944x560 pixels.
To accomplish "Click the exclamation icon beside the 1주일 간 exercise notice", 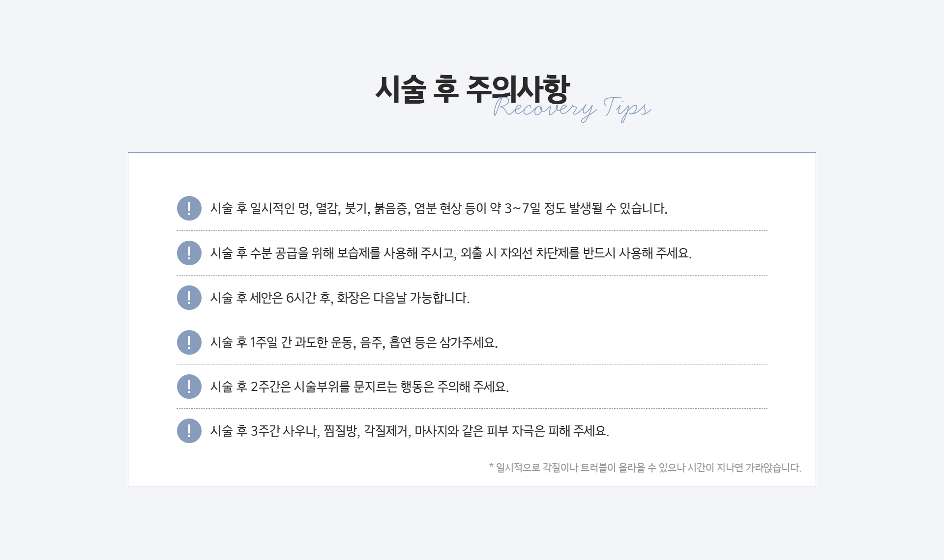I will 189,342.
